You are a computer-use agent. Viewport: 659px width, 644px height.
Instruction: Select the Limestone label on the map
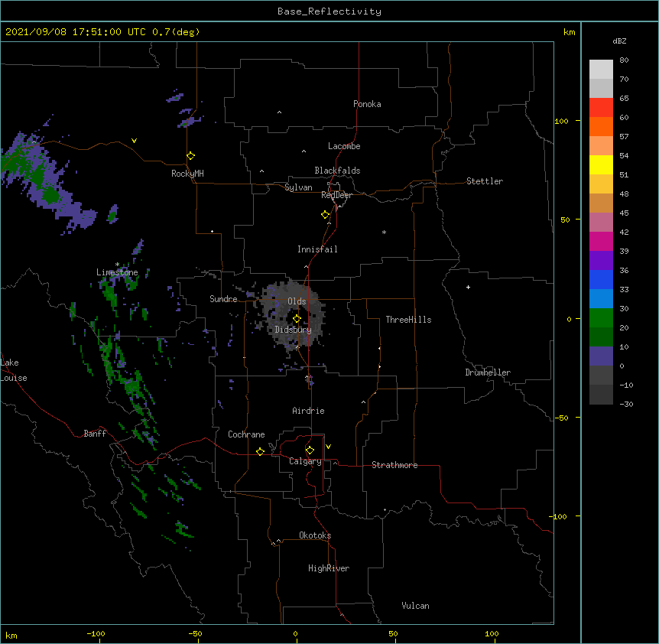click(117, 272)
